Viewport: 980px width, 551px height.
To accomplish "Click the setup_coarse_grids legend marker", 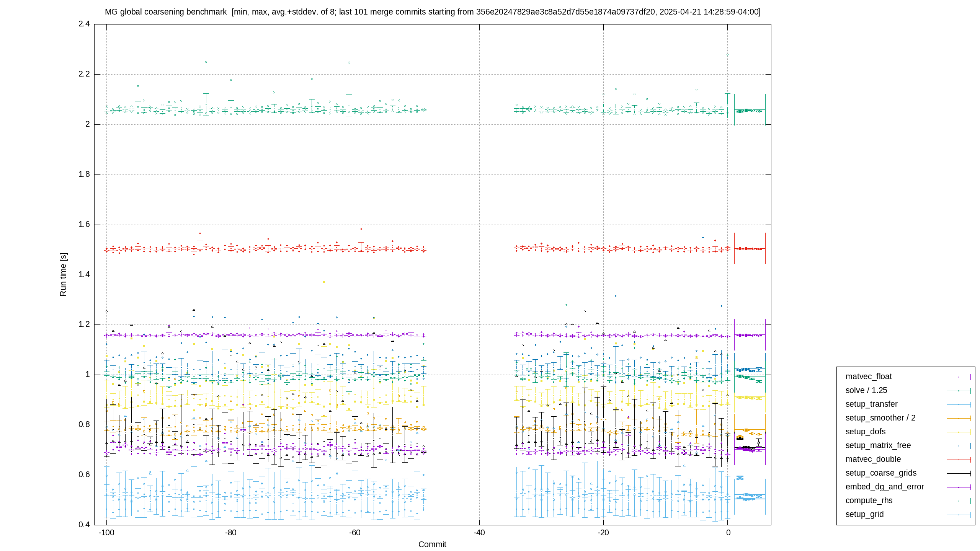I will point(959,473).
